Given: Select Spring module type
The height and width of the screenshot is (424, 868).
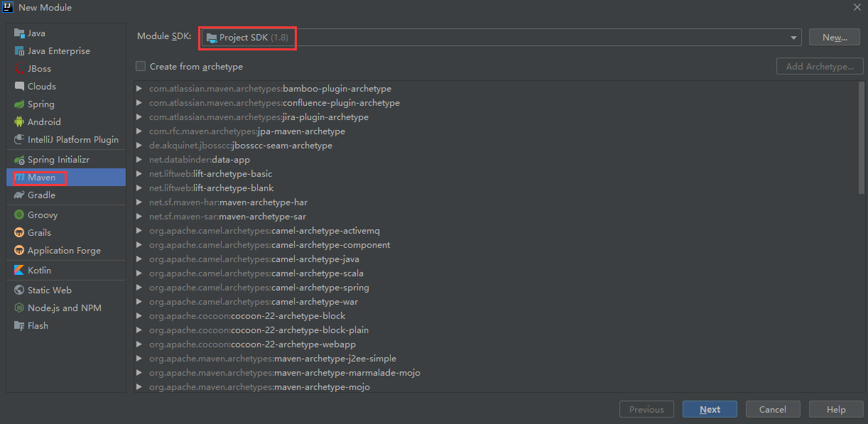Looking at the screenshot, I should [x=66, y=104].
